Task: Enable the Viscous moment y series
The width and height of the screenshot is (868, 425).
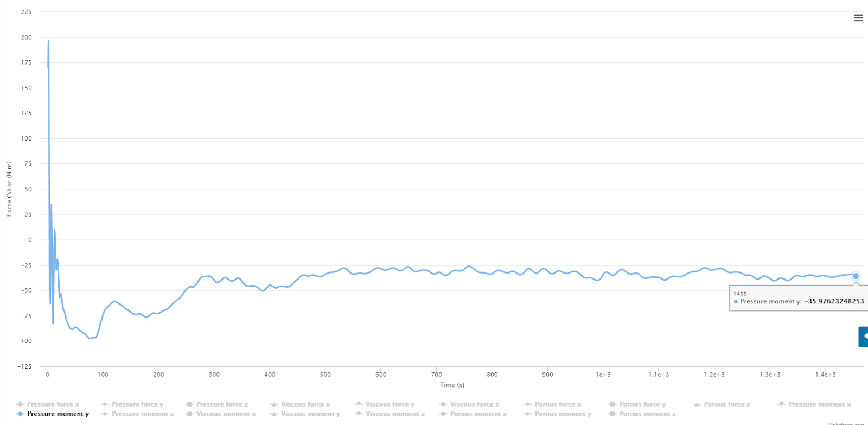Action: coord(310,414)
